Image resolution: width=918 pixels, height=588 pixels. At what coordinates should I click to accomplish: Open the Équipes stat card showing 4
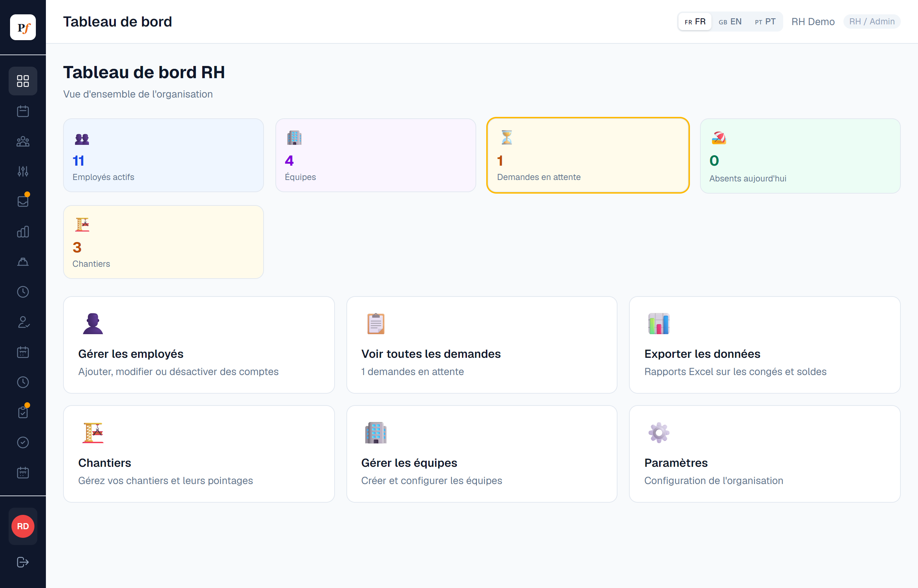point(376,155)
